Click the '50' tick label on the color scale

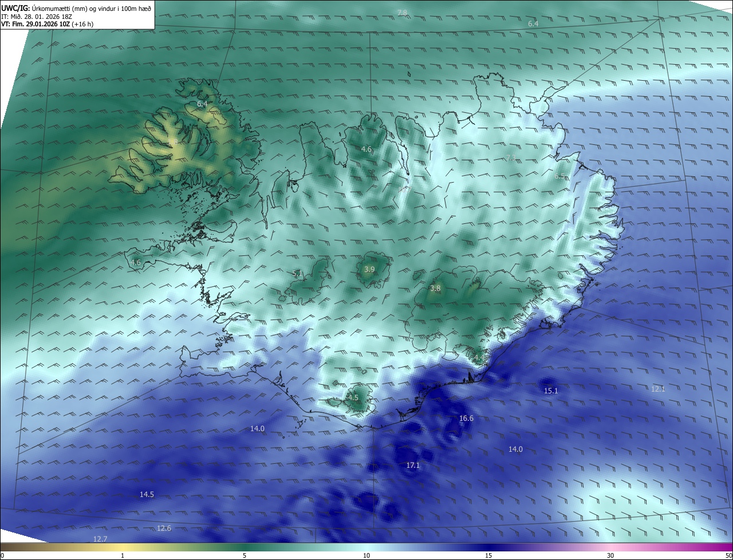(728, 555)
